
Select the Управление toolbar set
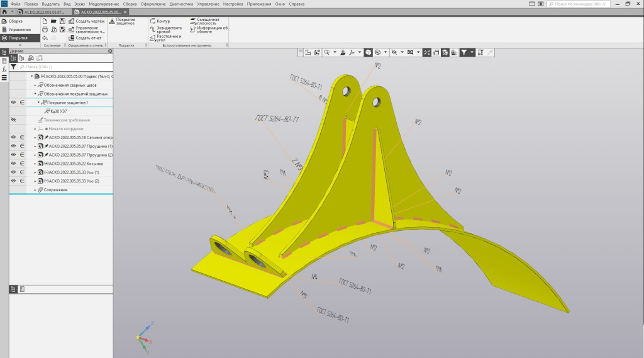coord(19,30)
